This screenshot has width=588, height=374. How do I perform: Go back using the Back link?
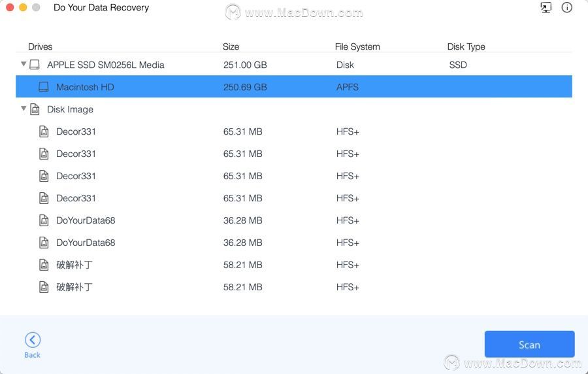[x=32, y=355]
